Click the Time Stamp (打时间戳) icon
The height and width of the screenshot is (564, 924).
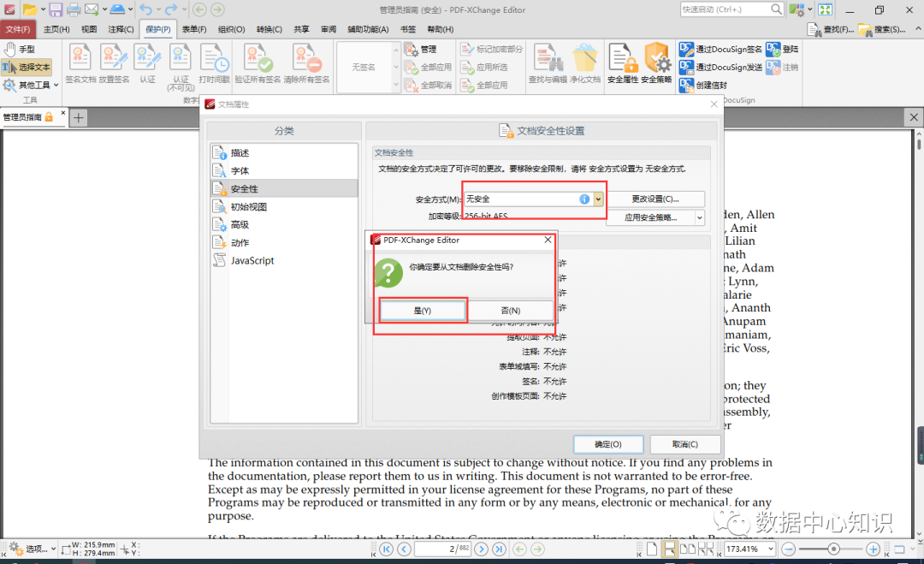click(215, 64)
